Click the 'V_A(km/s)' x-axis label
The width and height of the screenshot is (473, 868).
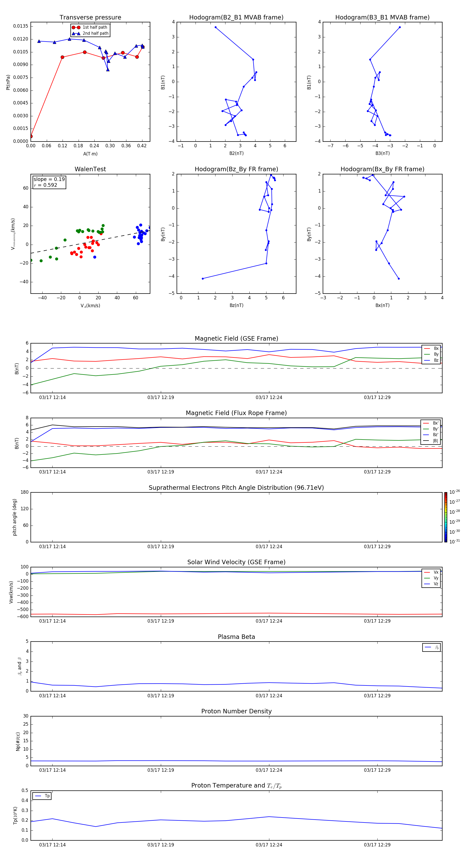coord(90,306)
